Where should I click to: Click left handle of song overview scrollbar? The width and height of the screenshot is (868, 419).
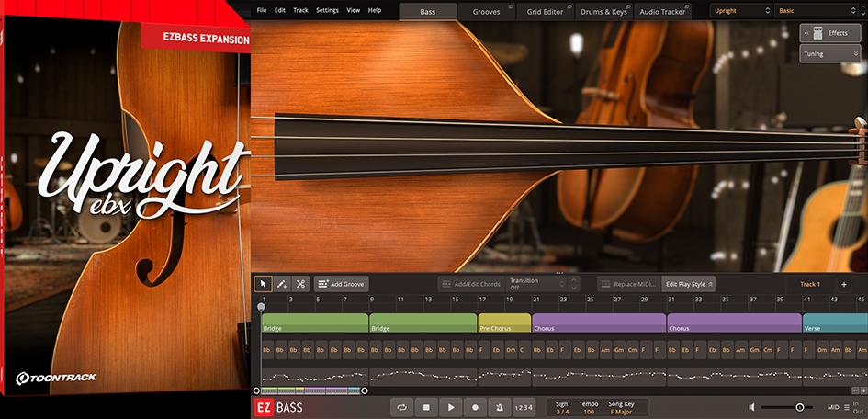[256, 391]
